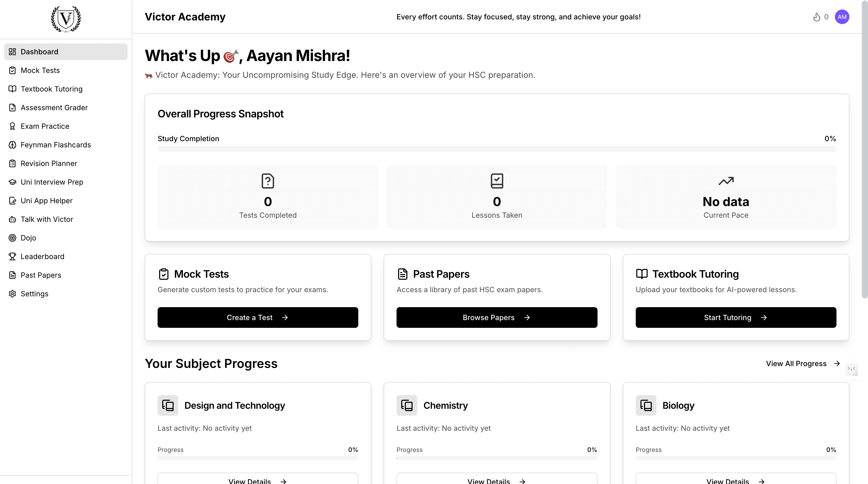Click the Browse Papers button
This screenshot has height=484, width=868.
pos(497,317)
